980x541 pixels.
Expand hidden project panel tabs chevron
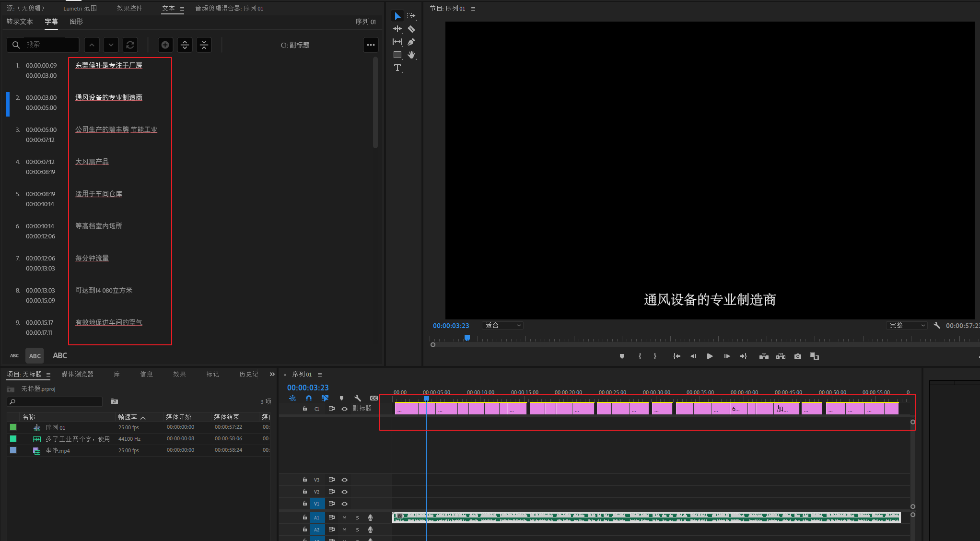click(272, 374)
